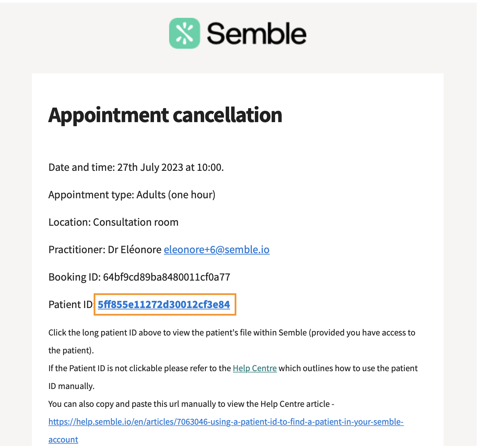Click the Appointment cancellation heading
The height and width of the screenshot is (448, 483).
(x=165, y=115)
